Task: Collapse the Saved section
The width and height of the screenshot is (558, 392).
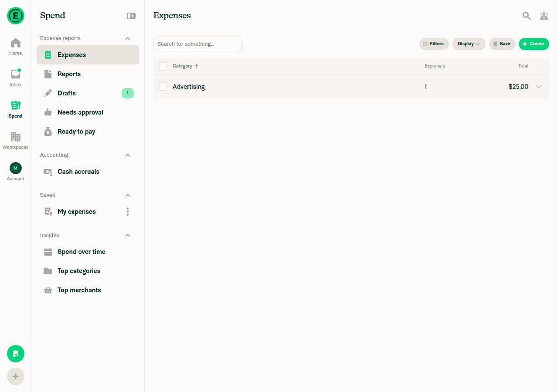Action: click(x=128, y=195)
